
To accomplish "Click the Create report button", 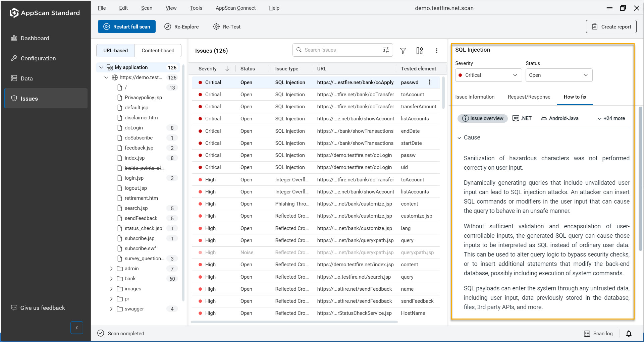I will [x=611, y=27].
